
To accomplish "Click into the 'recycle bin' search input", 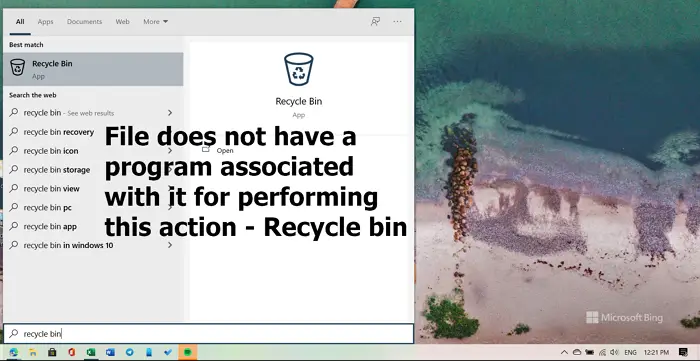I will [x=208, y=333].
